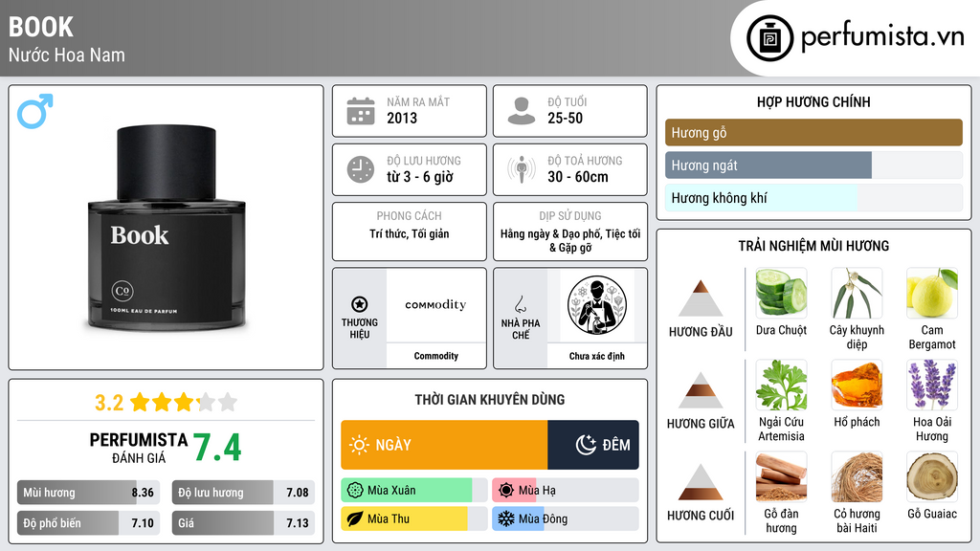The width and height of the screenshot is (980, 551).
Task: Click the flower icon for Mùa Xuân
Action: click(355, 491)
